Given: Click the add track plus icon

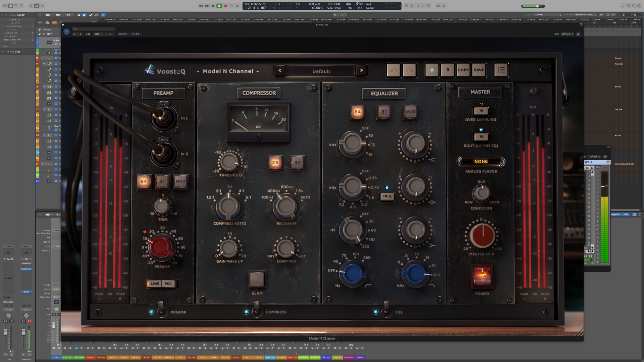Looking at the screenshot, I should [x=40, y=22].
